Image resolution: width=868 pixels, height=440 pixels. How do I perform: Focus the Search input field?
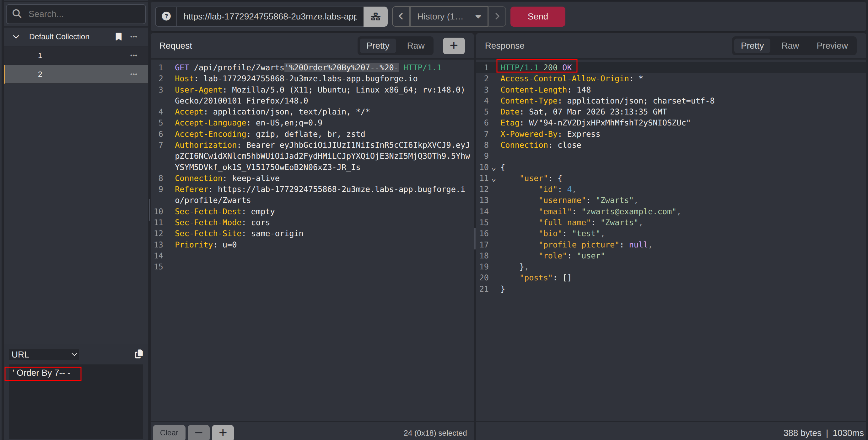tap(84, 14)
